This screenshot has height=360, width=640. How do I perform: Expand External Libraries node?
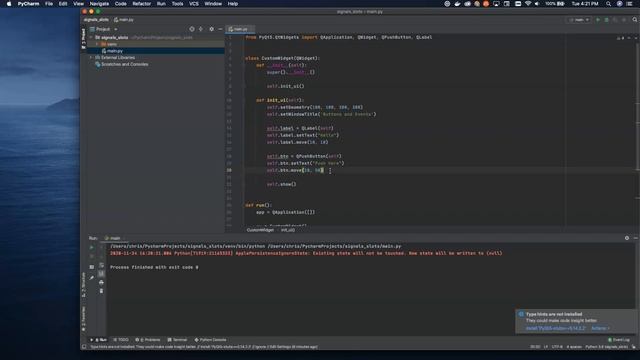pyautogui.click(x=91, y=58)
